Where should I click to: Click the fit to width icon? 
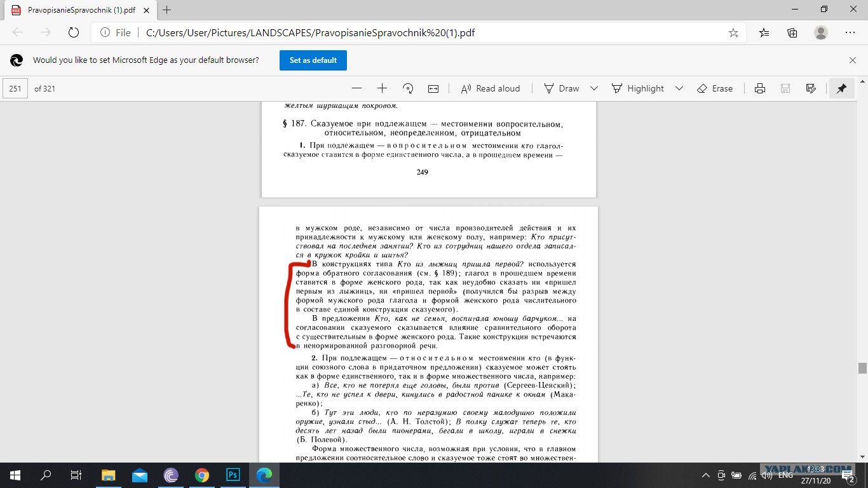pyautogui.click(x=433, y=88)
